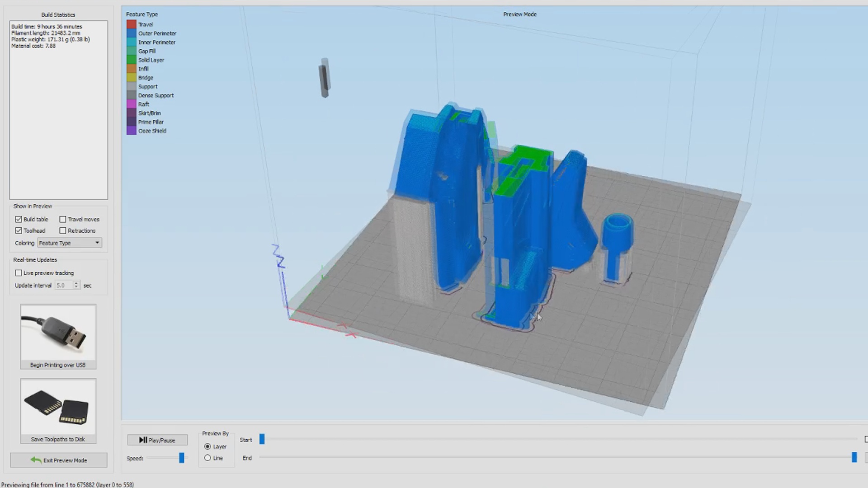Click the Update interval stepper arrows

pos(76,285)
